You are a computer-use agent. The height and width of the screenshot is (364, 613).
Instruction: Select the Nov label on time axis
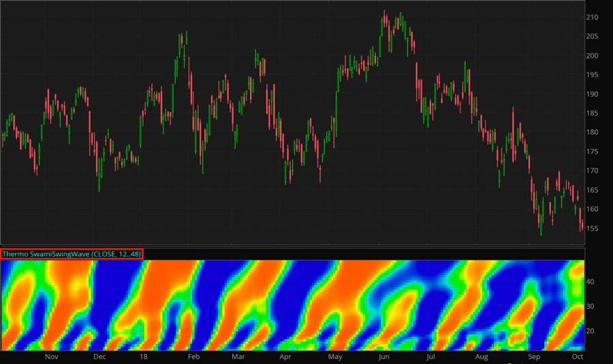(52, 356)
